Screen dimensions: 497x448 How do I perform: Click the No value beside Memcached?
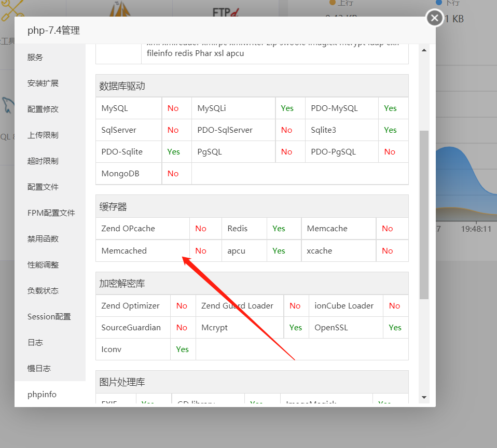pyautogui.click(x=201, y=251)
